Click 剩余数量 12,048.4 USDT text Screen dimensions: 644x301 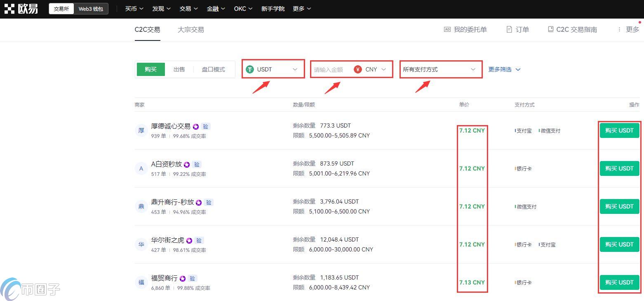pyautogui.click(x=326, y=239)
